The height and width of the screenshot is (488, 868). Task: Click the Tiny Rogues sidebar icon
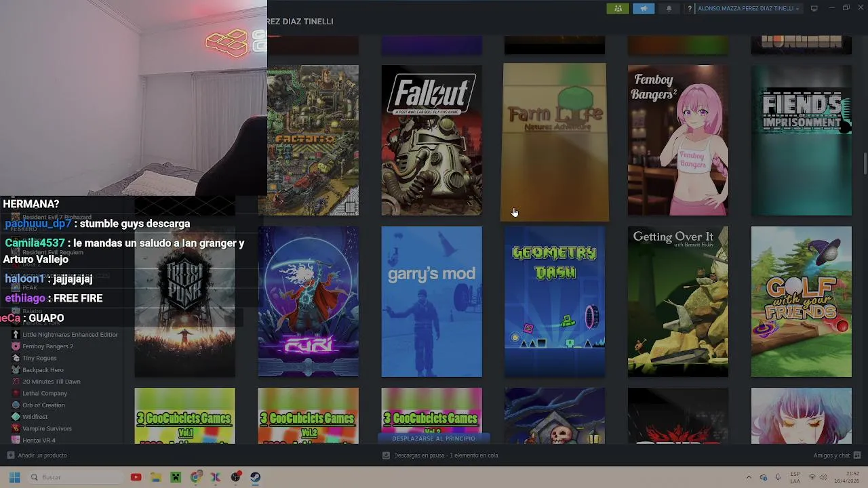[x=16, y=358]
